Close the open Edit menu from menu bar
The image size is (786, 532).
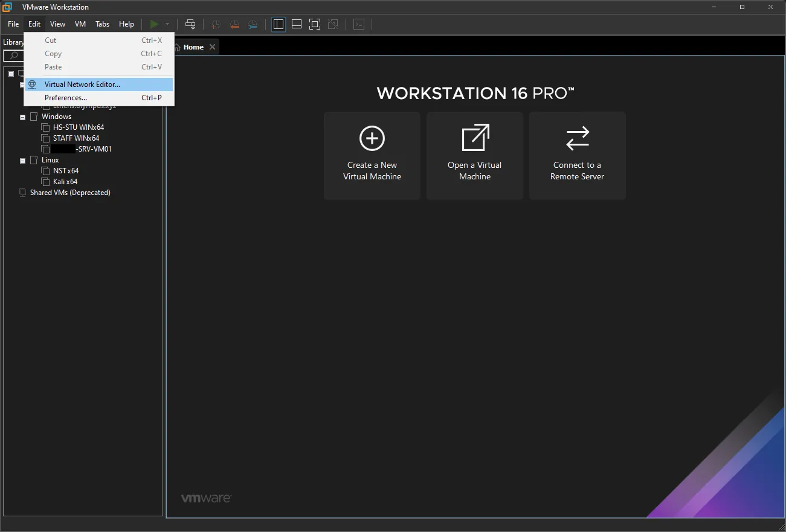click(34, 24)
